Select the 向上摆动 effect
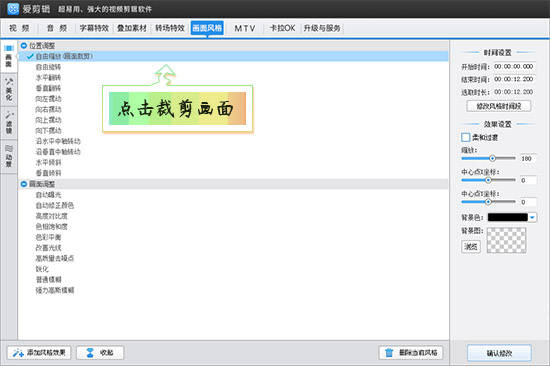550x366 pixels. 48,120
